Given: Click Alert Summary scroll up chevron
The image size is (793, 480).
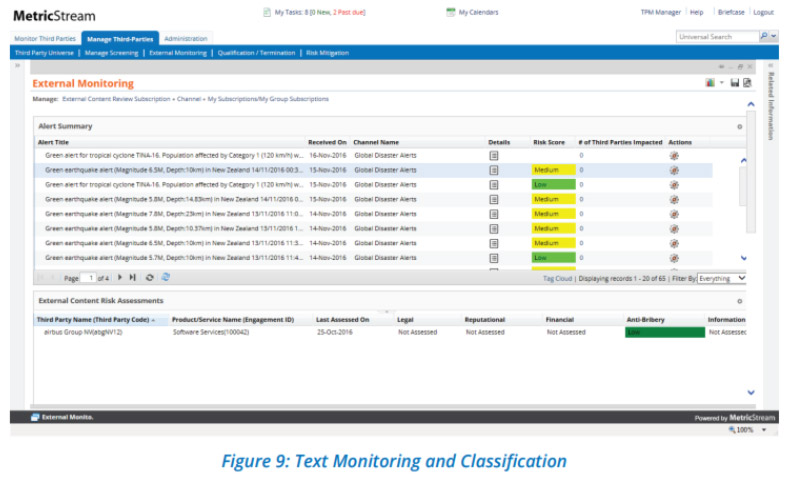Looking at the screenshot, I should click(743, 161).
